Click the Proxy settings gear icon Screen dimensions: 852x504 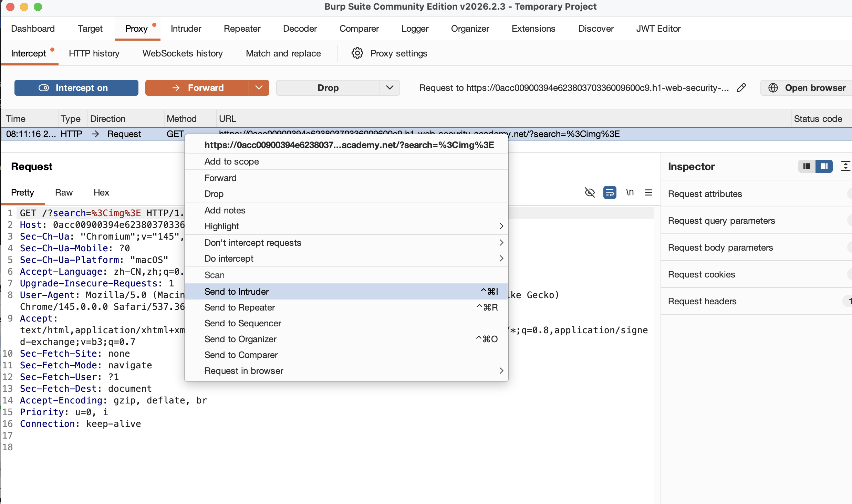[x=357, y=53]
